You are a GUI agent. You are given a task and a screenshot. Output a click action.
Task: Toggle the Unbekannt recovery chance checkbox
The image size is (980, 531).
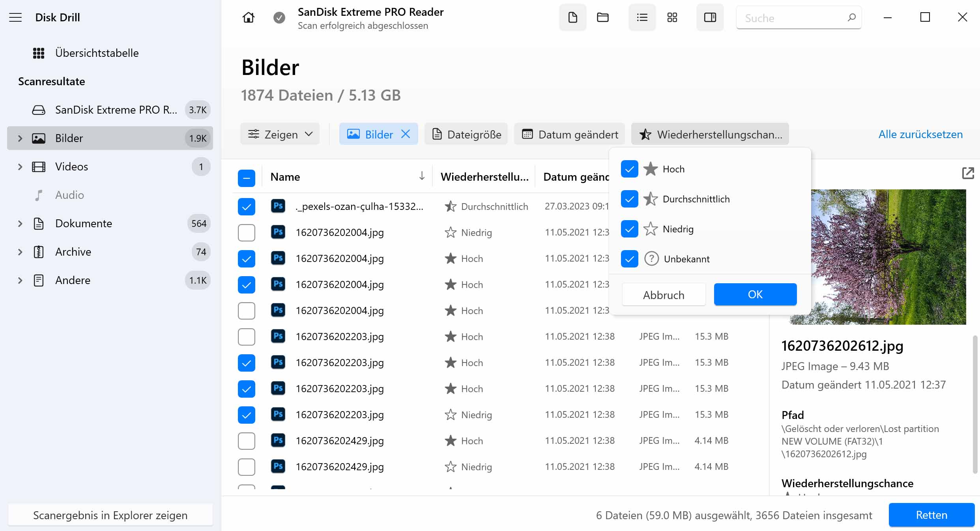(x=630, y=259)
